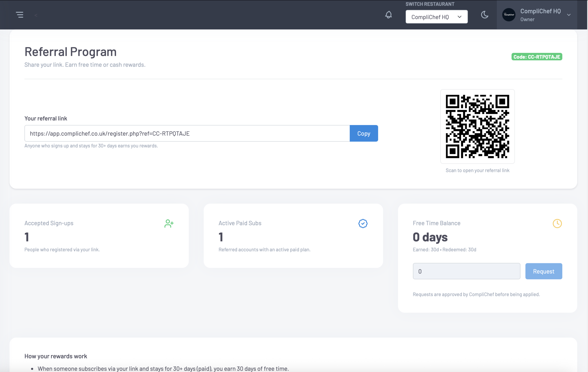This screenshot has height=372, width=588.
Task: Click the CompliChef HQ avatar logo
Action: (x=509, y=15)
